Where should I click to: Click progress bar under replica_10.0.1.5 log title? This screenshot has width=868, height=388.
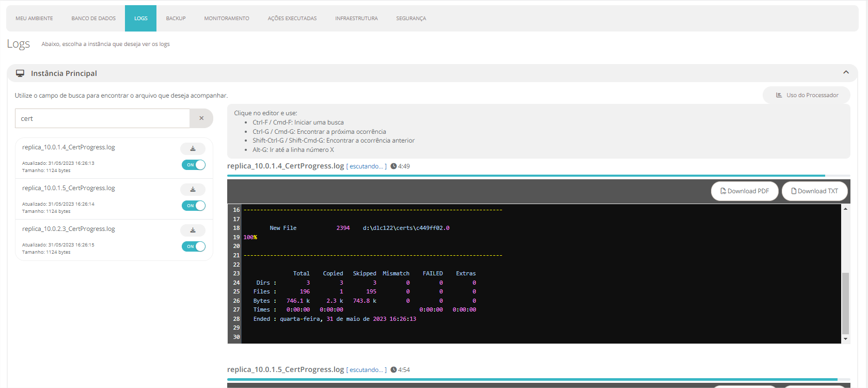tap(539, 379)
